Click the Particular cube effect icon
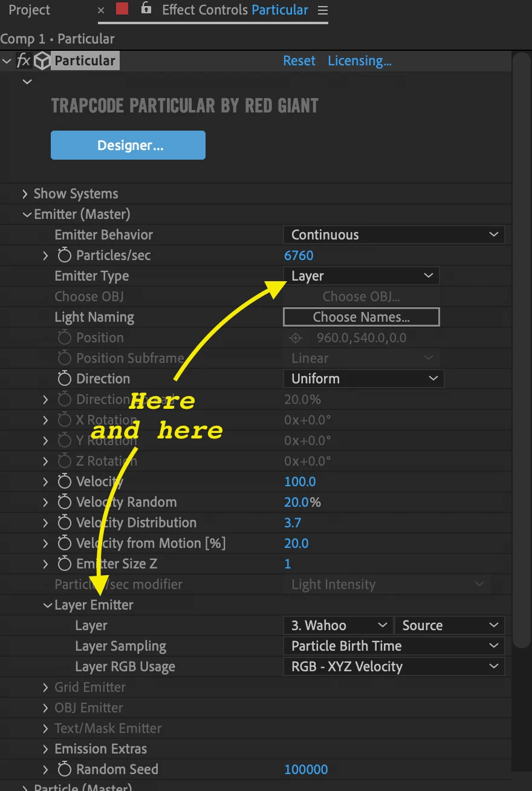The width and height of the screenshot is (532, 791). coord(42,60)
